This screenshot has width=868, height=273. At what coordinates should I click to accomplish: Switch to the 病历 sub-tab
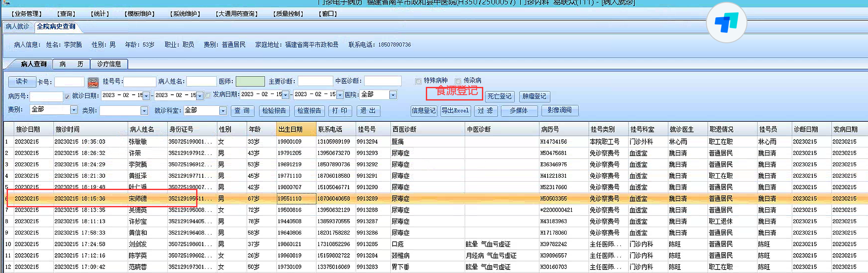(71, 64)
